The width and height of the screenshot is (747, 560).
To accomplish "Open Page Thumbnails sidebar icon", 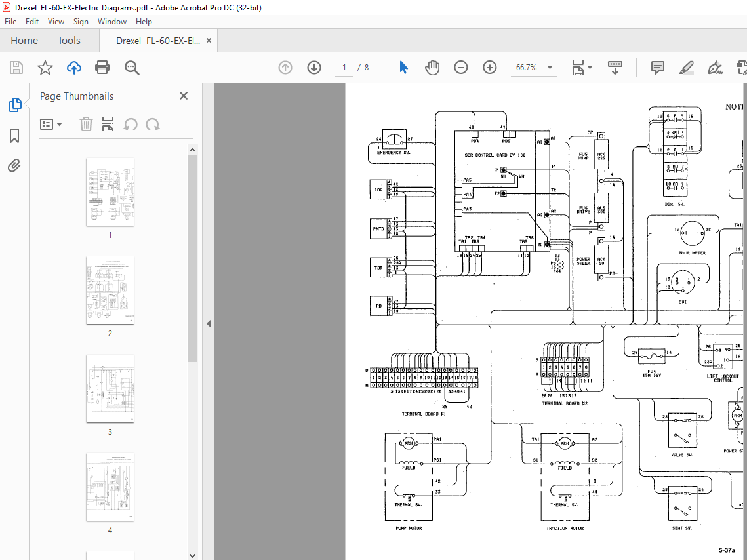I will tap(15, 105).
